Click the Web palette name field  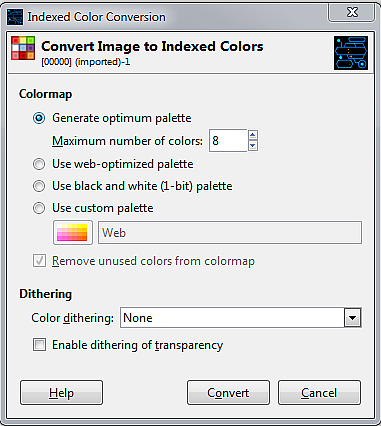(x=230, y=233)
